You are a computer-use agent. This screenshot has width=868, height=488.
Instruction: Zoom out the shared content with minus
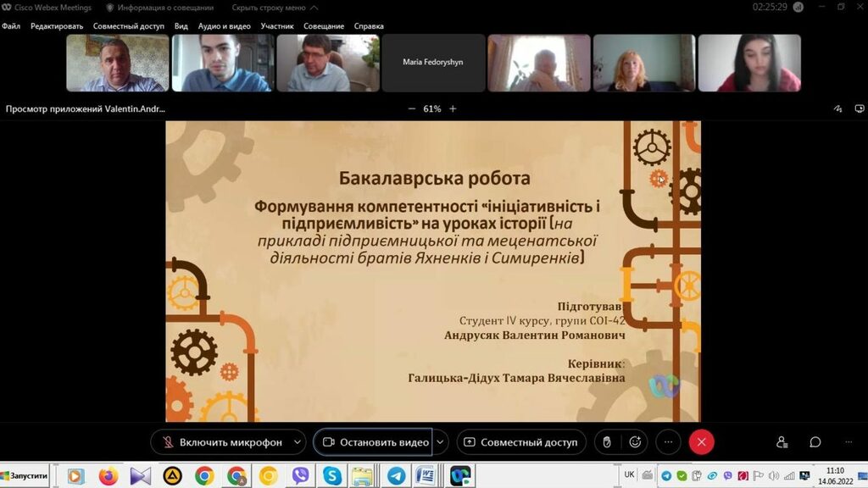pyautogui.click(x=412, y=109)
